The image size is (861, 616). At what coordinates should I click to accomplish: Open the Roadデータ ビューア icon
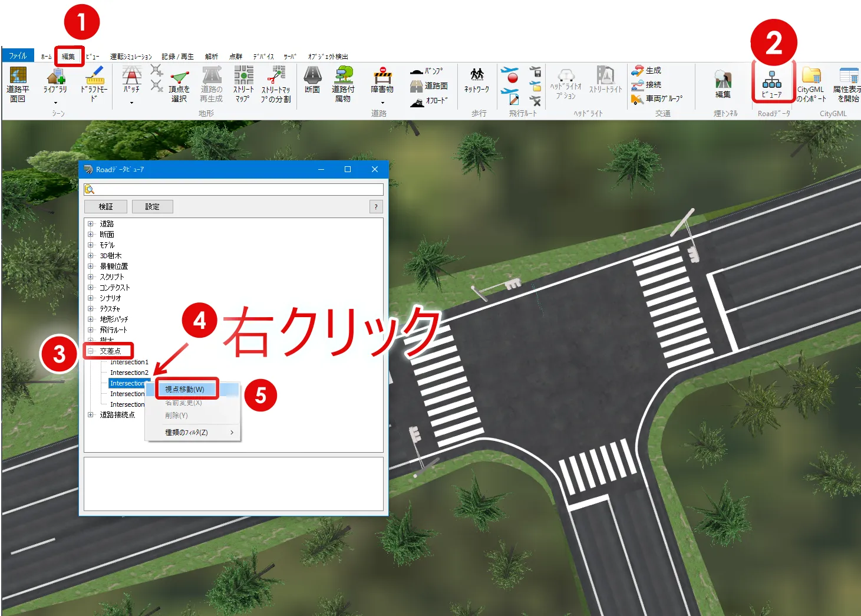click(x=771, y=84)
